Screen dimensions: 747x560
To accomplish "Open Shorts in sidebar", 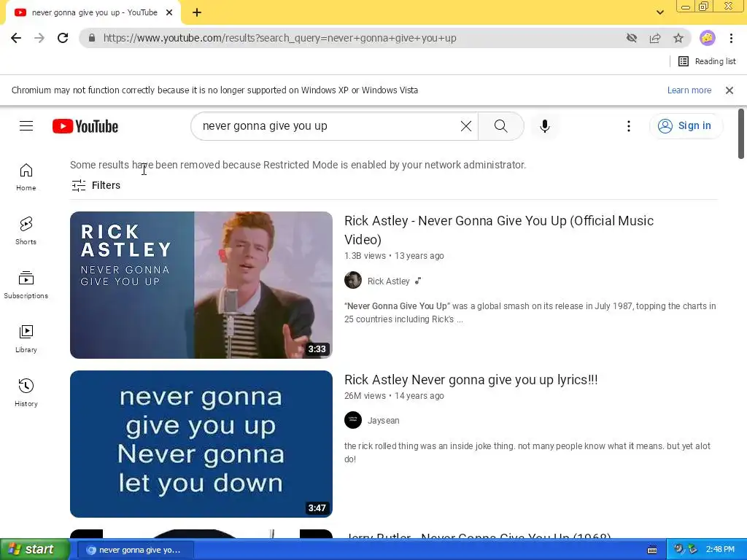I will coord(26,231).
